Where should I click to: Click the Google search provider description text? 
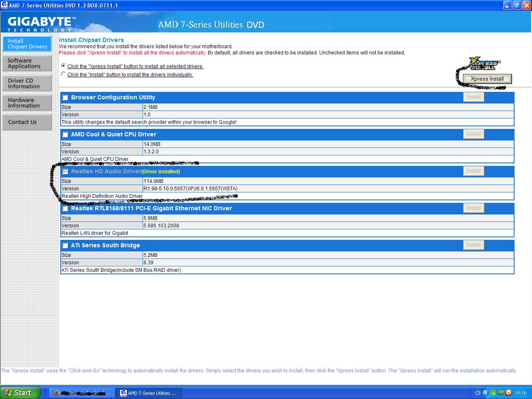pos(149,122)
